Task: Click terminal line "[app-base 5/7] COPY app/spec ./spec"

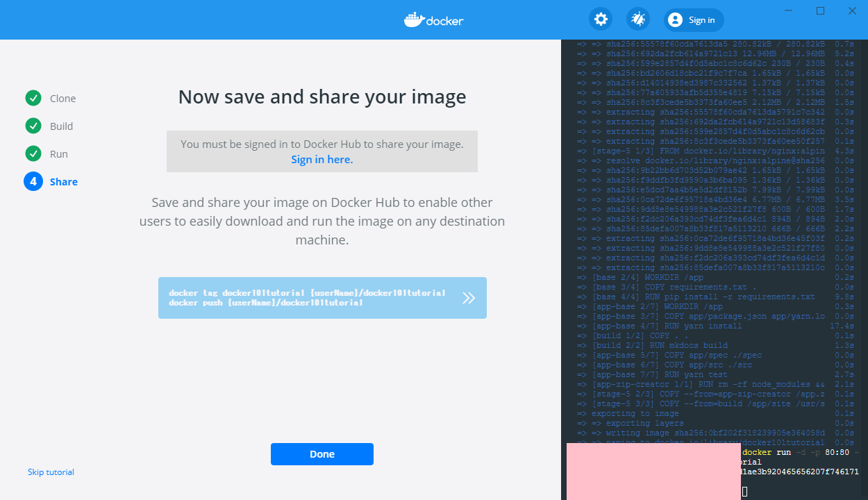Action: pyautogui.click(x=715, y=355)
